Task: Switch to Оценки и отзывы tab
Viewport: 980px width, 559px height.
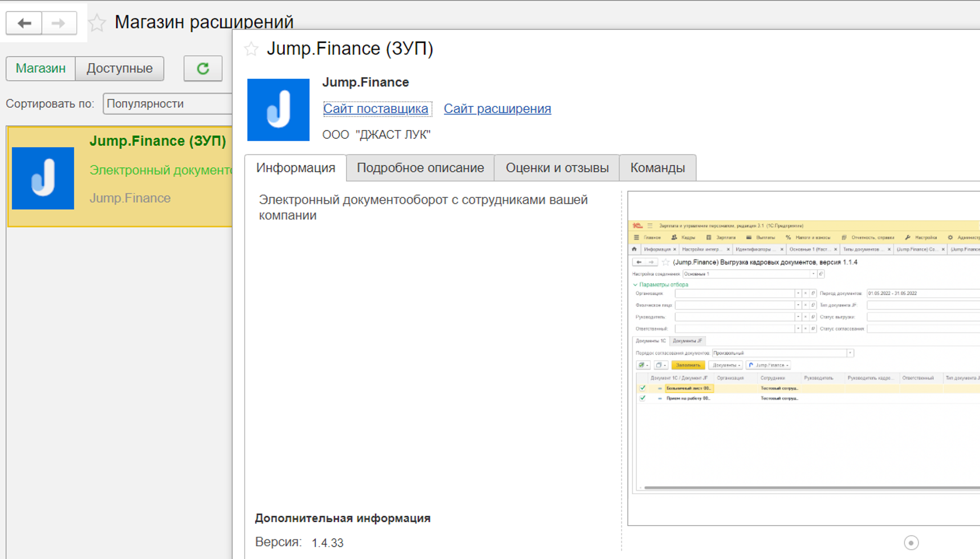Action: pyautogui.click(x=557, y=168)
